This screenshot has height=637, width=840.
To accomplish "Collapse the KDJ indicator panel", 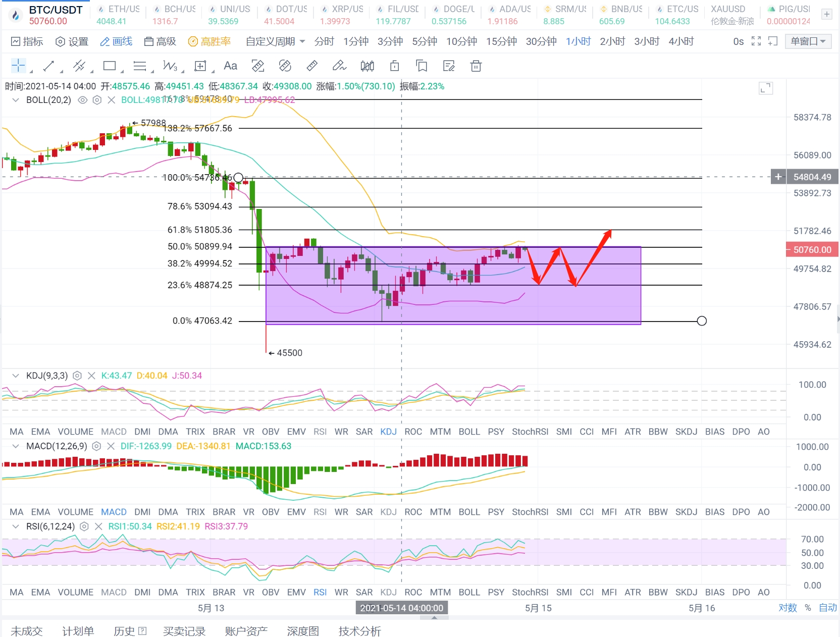I will point(16,376).
